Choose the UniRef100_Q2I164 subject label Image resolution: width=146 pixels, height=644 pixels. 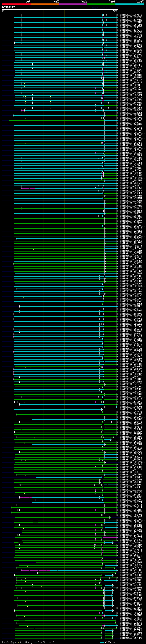point(131,115)
